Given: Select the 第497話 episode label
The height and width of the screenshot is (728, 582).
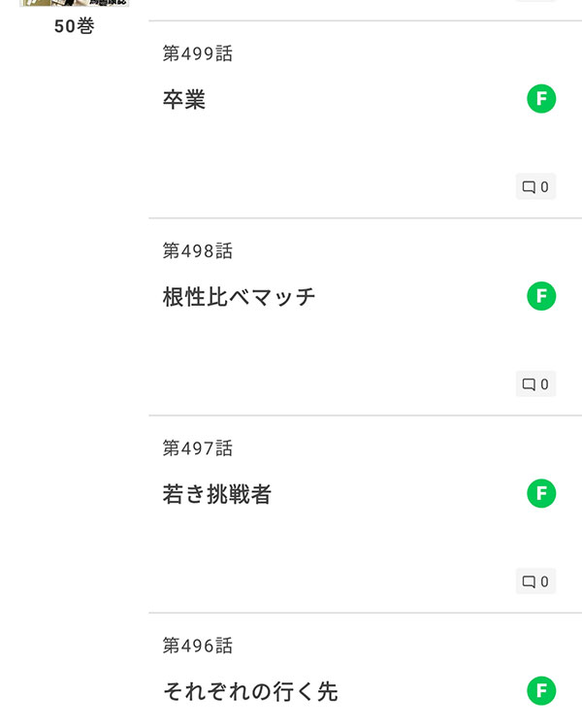Looking at the screenshot, I should 198,448.
